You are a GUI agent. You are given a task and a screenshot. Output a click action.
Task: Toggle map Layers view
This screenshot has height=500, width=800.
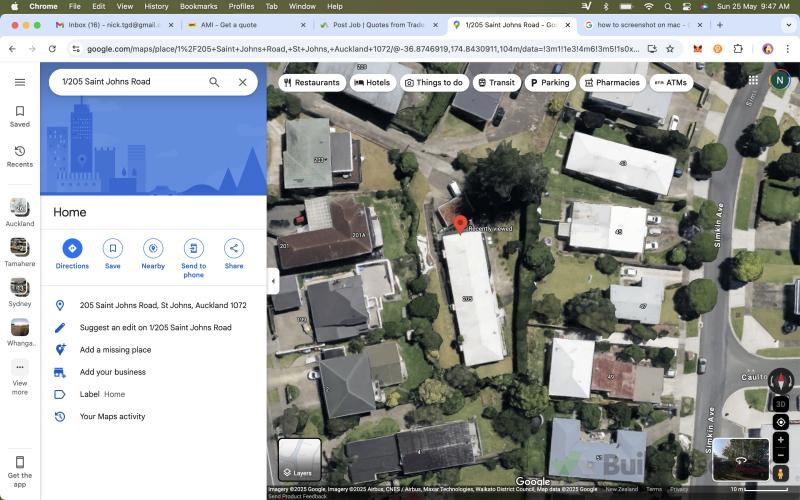299,459
